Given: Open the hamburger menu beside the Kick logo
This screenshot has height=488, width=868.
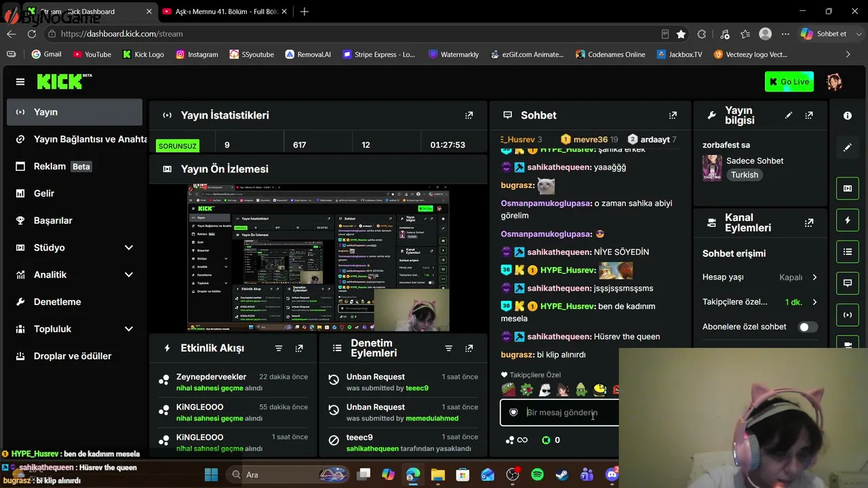Looking at the screenshot, I should pos(20,82).
